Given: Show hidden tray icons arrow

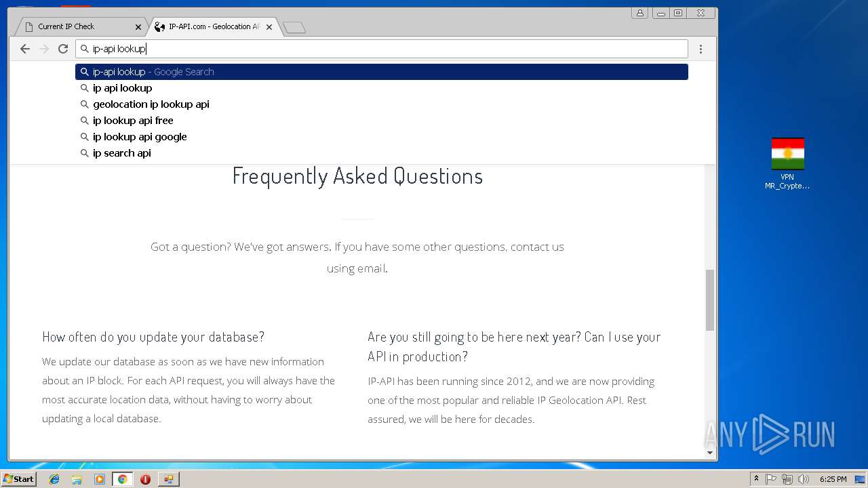Looking at the screenshot, I should click(x=756, y=479).
